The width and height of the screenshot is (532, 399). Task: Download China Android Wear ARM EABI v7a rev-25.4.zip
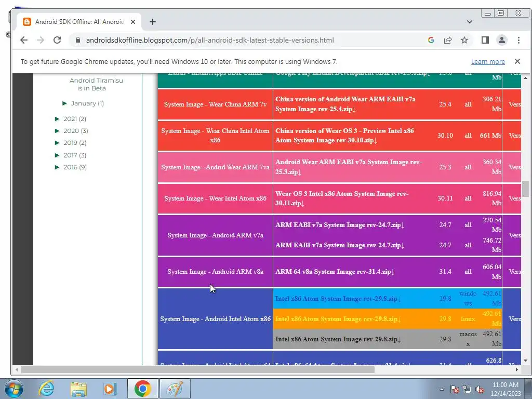345,104
